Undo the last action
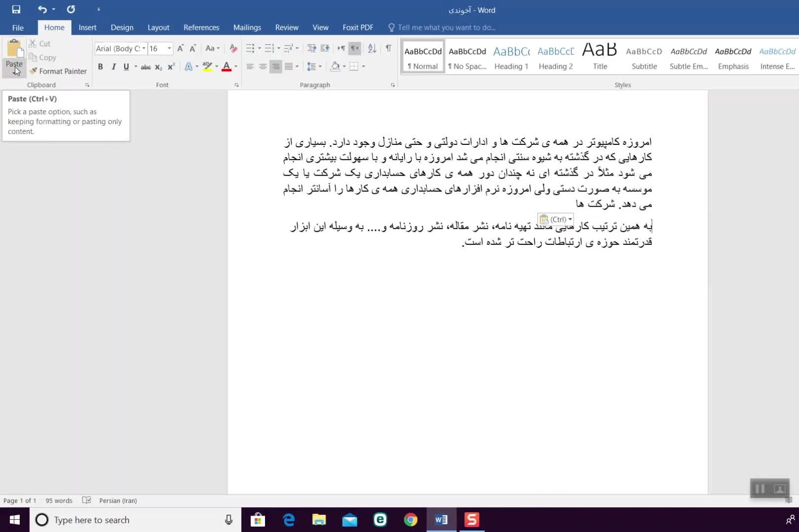799x532 pixels. (43, 9)
